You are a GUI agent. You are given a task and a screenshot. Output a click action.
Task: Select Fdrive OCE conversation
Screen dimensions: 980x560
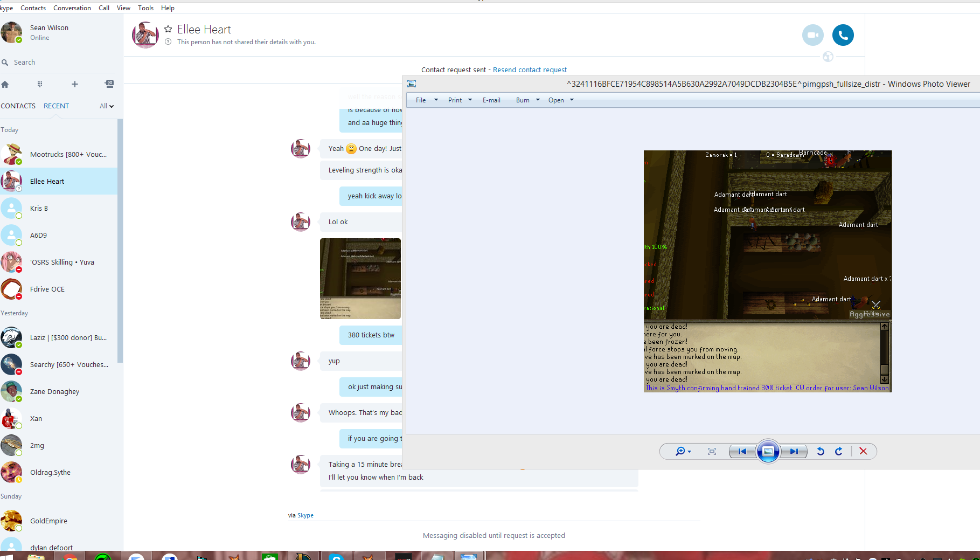click(x=59, y=289)
